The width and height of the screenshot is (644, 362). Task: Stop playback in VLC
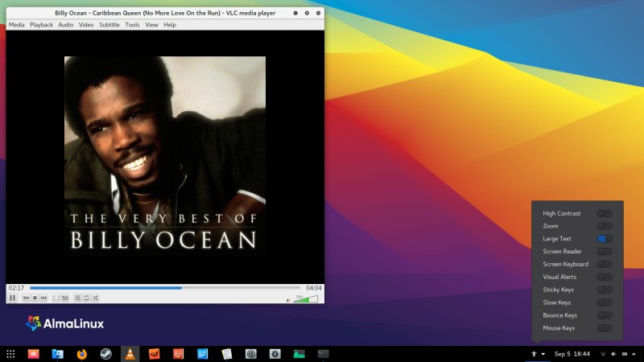[35, 298]
